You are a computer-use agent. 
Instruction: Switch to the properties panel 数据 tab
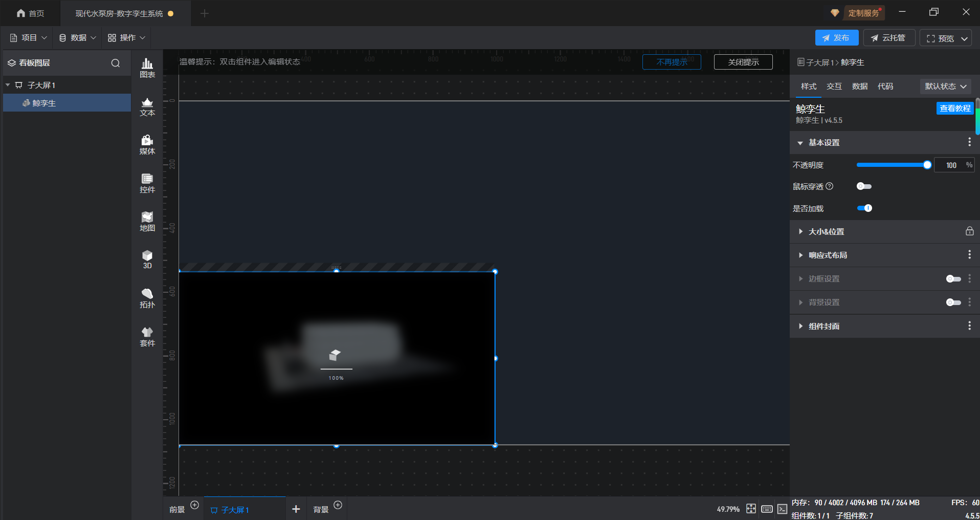(860, 86)
